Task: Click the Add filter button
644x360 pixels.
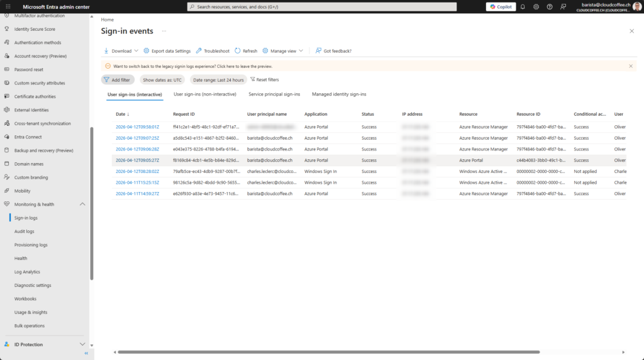Action: (118, 80)
